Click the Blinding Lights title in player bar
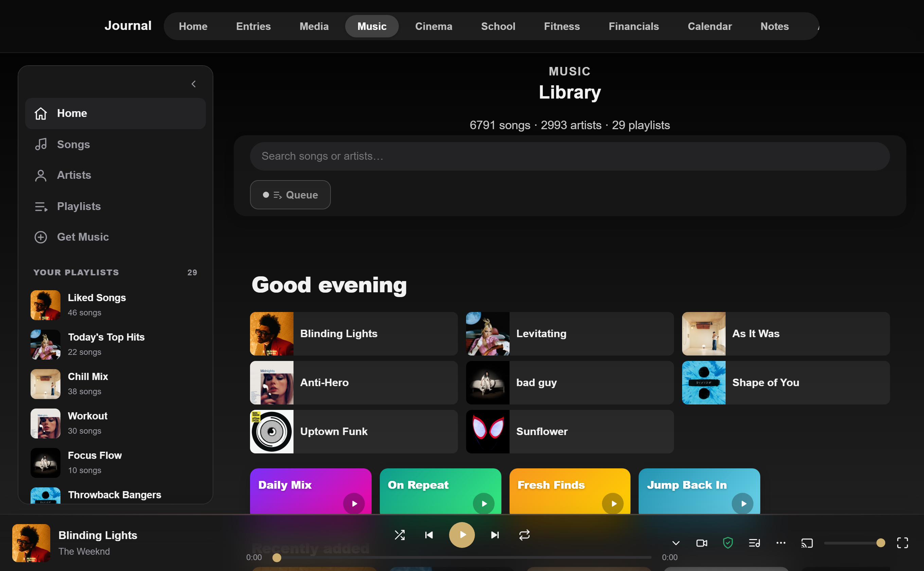The height and width of the screenshot is (571, 924). click(x=98, y=535)
